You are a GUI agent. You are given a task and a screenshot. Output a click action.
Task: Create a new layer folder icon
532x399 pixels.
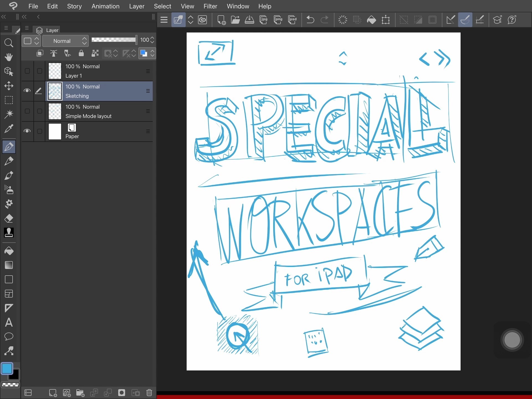[80, 393]
